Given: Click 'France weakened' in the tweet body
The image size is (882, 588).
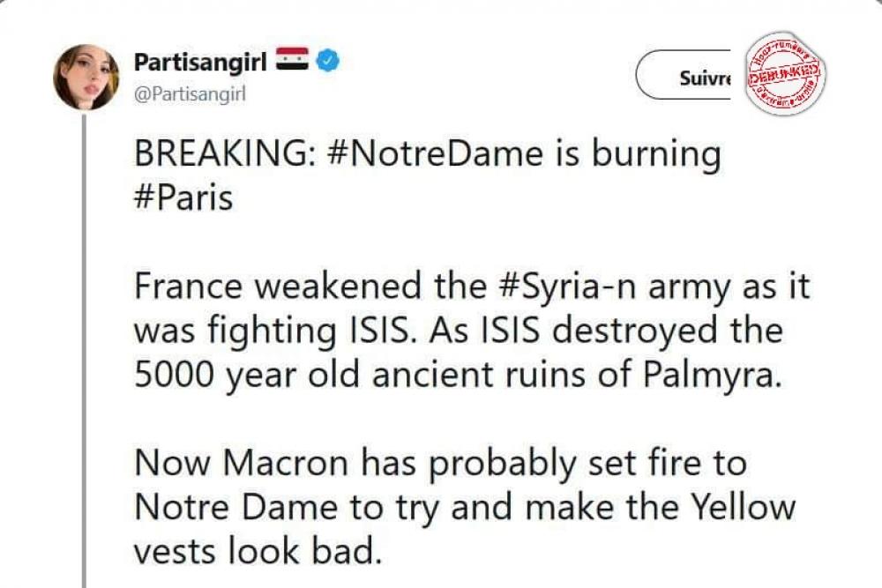Looking at the screenshot, I should pyautogui.click(x=277, y=287).
